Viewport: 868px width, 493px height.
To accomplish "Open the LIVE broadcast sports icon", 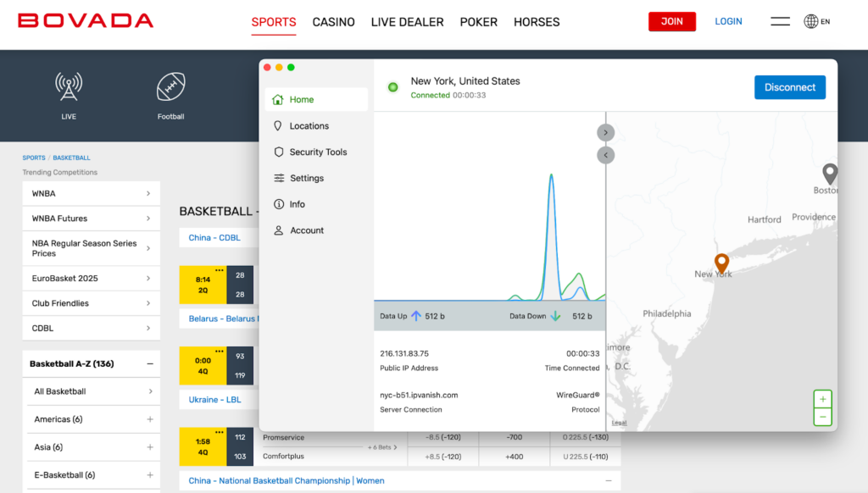I will point(69,87).
